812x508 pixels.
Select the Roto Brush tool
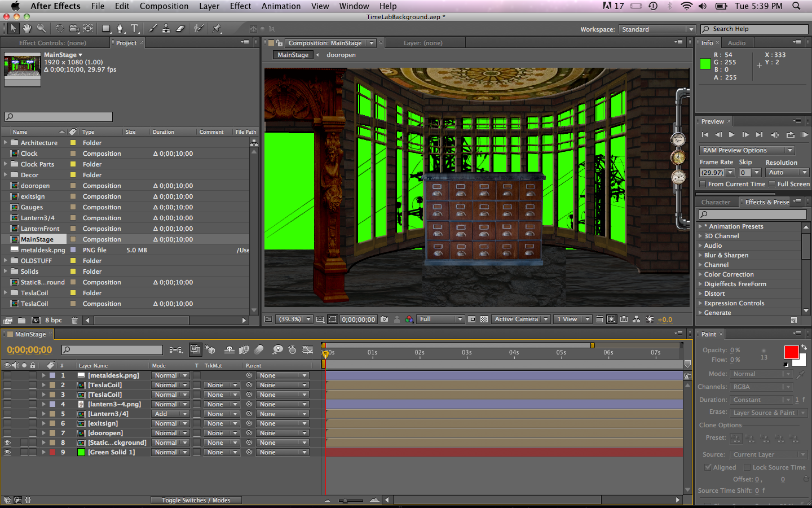click(x=198, y=28)
